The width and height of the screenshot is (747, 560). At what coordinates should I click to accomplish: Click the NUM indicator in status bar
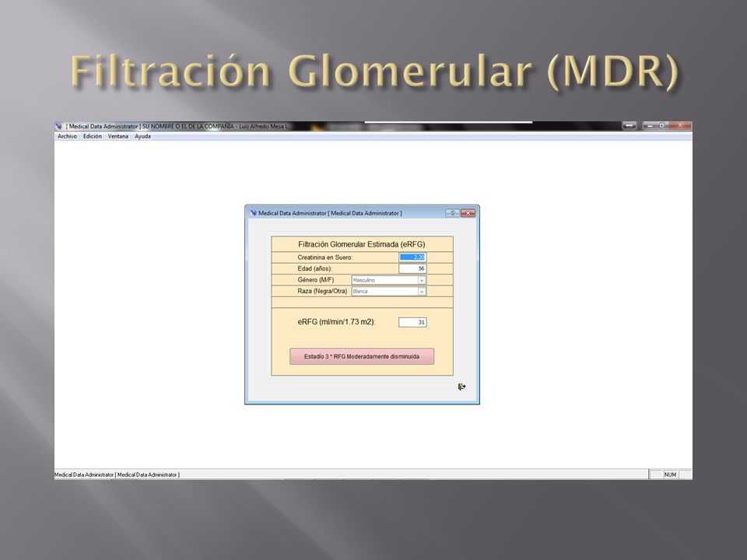pos(670,474)
